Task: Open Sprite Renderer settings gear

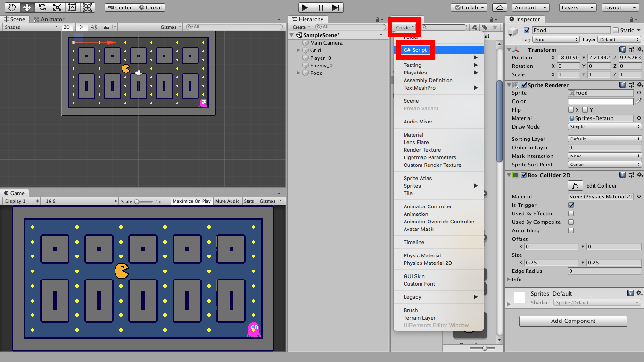Action: [x=639, y=85]
